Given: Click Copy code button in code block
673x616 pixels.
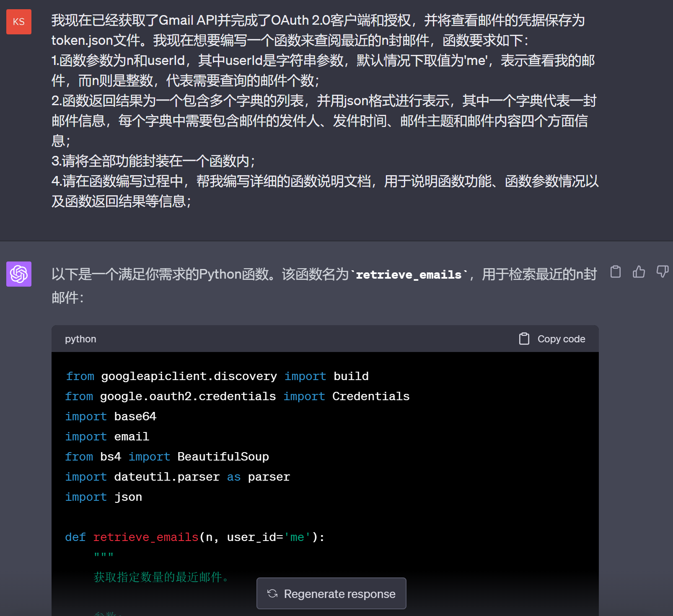Looking at the screenshot, I should tap(552, 339).
